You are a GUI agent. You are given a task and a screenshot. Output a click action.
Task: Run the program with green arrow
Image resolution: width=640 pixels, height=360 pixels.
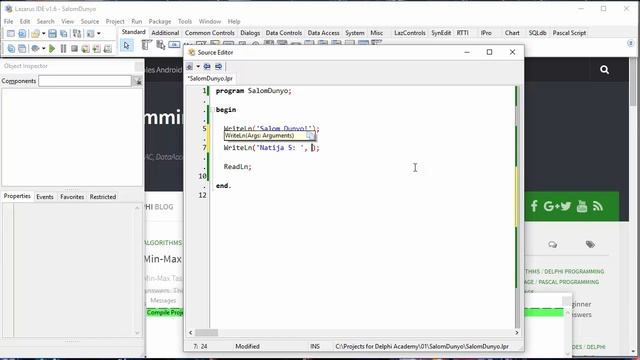click(x=52, y=49)
